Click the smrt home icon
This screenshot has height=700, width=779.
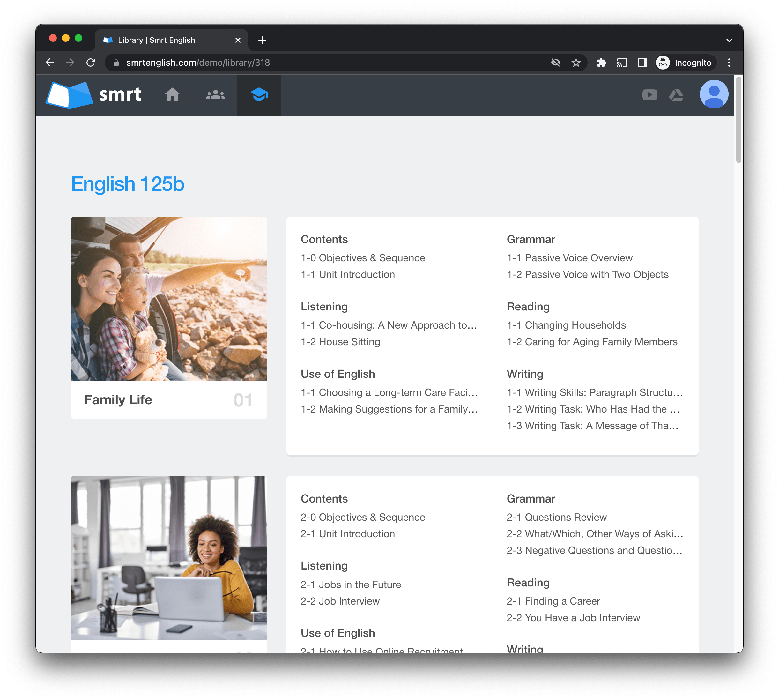pos(172,95)
